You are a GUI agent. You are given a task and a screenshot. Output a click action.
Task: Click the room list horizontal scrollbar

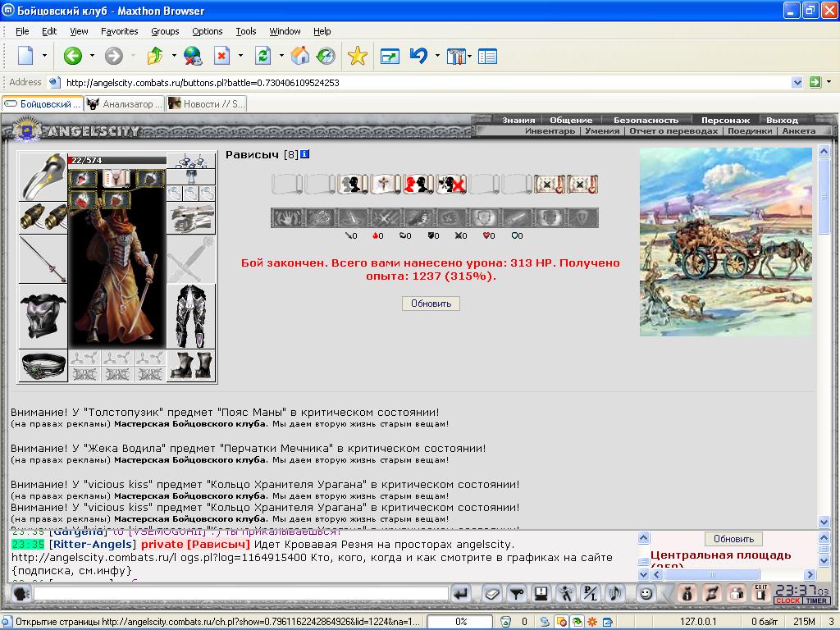coord(733,575)
